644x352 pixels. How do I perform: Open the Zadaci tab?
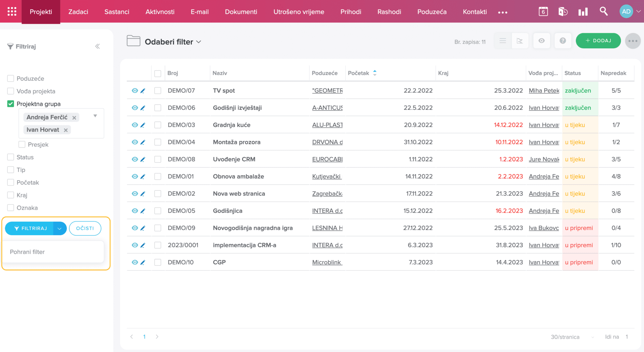point(78,12)
